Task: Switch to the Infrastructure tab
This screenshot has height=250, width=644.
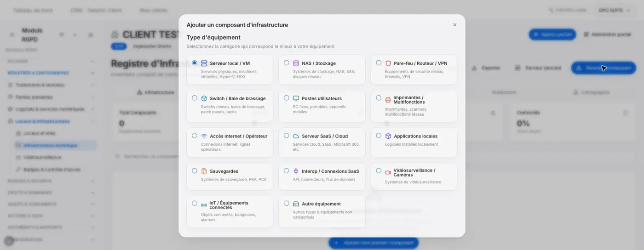Action: click(x=155, y=92)
